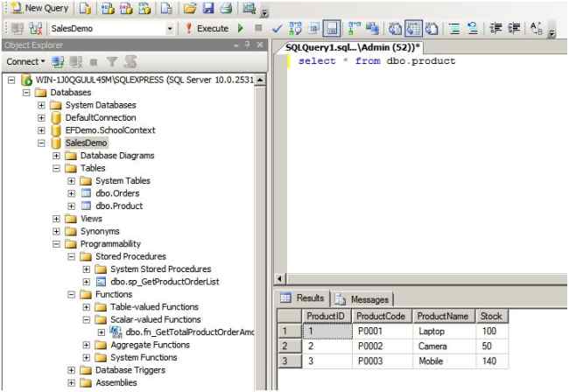The height and width of the screenshot is (392, 569).
Task: Expand the System Databases folder
Action: click(x=41, y=105)
